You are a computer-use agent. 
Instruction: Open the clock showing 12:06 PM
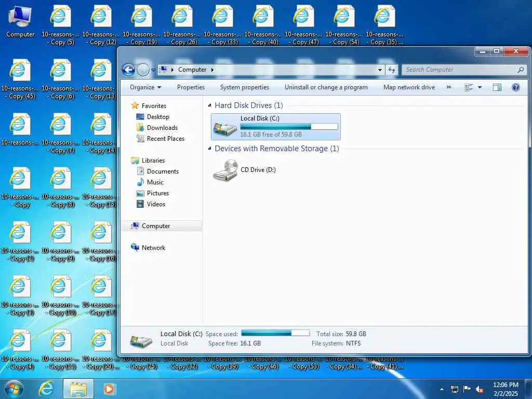506,389
